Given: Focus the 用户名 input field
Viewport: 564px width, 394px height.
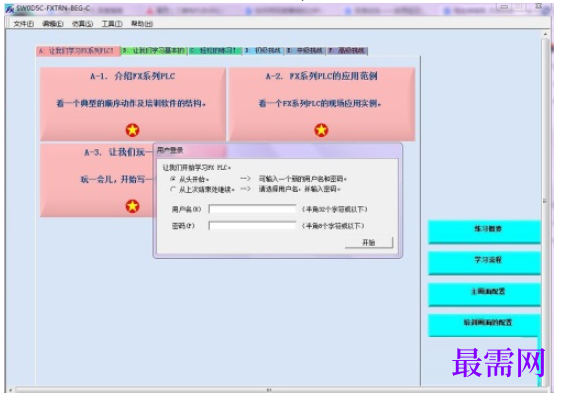Looking at the screenshot, I should 252,209.
